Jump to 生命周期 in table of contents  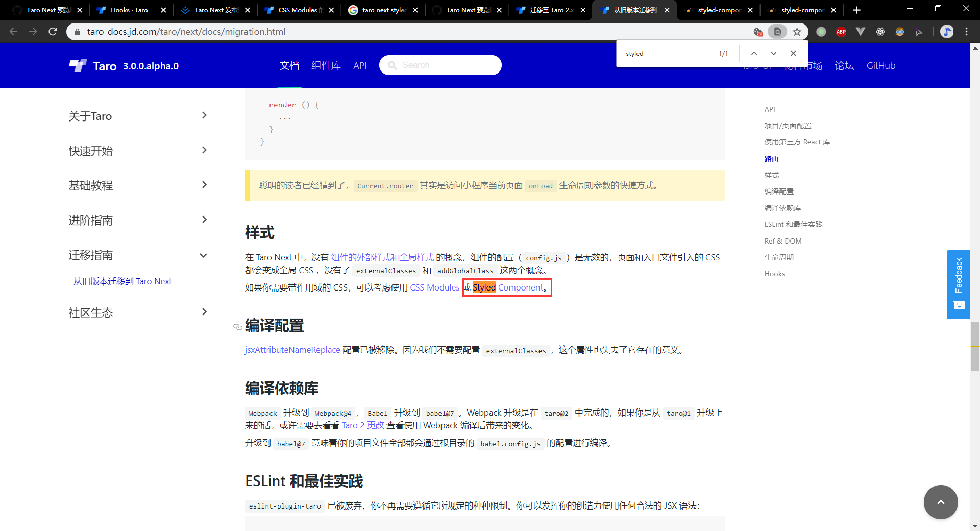(x=779, y=257)
